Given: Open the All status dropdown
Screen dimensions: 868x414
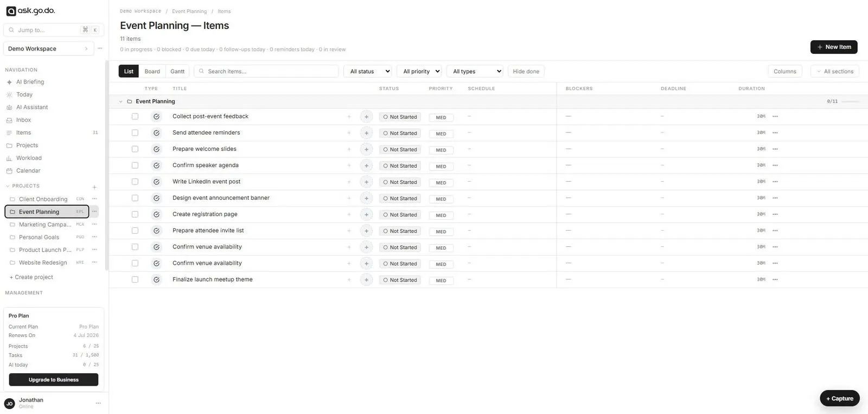Looking at the screenshot, I should (368, 71).
